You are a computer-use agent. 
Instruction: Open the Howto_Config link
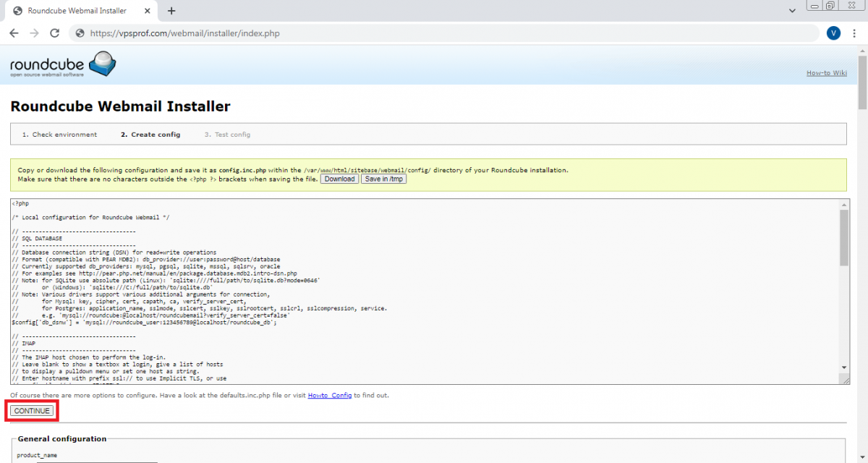click(330, 396)
